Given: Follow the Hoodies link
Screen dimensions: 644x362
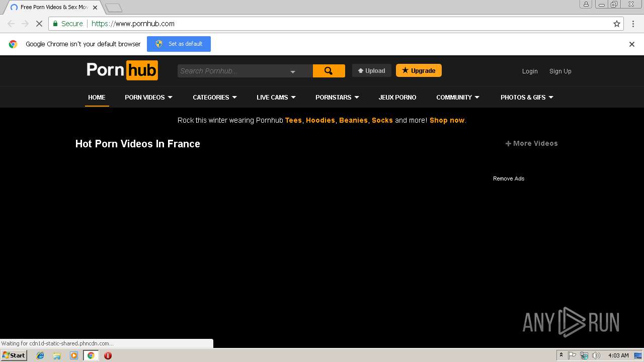Looking at the screenshot, I should (320, 121).
